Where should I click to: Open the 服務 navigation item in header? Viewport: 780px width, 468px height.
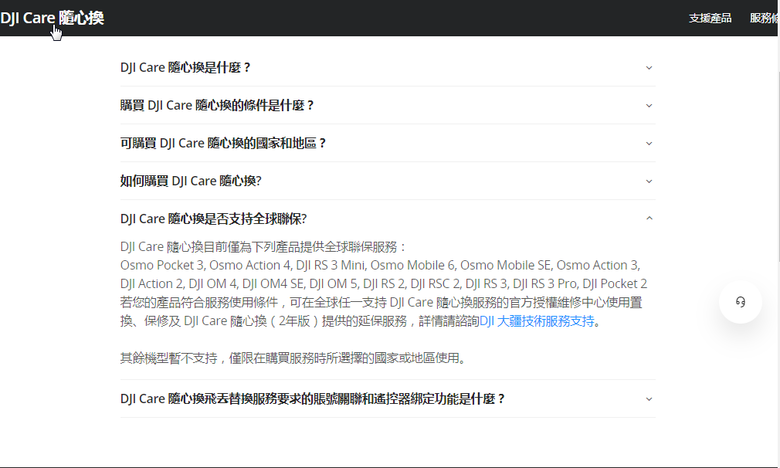(765, 18)
